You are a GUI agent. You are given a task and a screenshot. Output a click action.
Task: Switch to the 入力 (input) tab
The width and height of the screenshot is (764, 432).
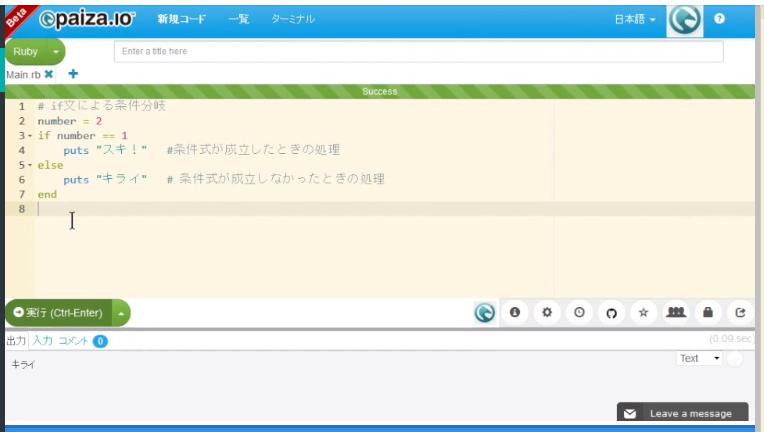42,340
